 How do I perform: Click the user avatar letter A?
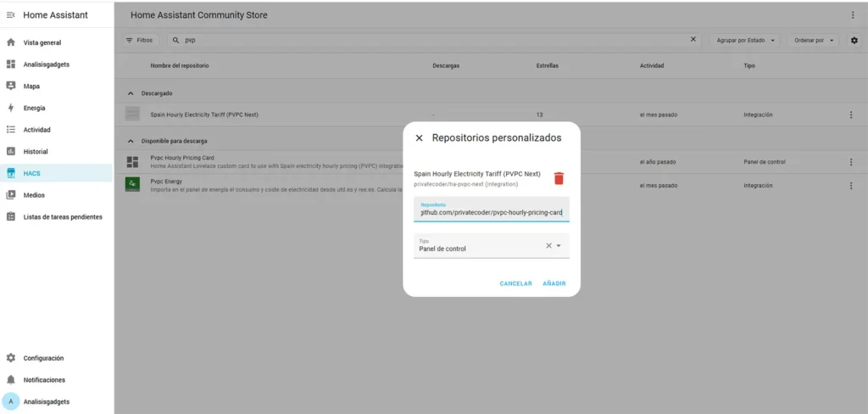(x=10, y=401)
